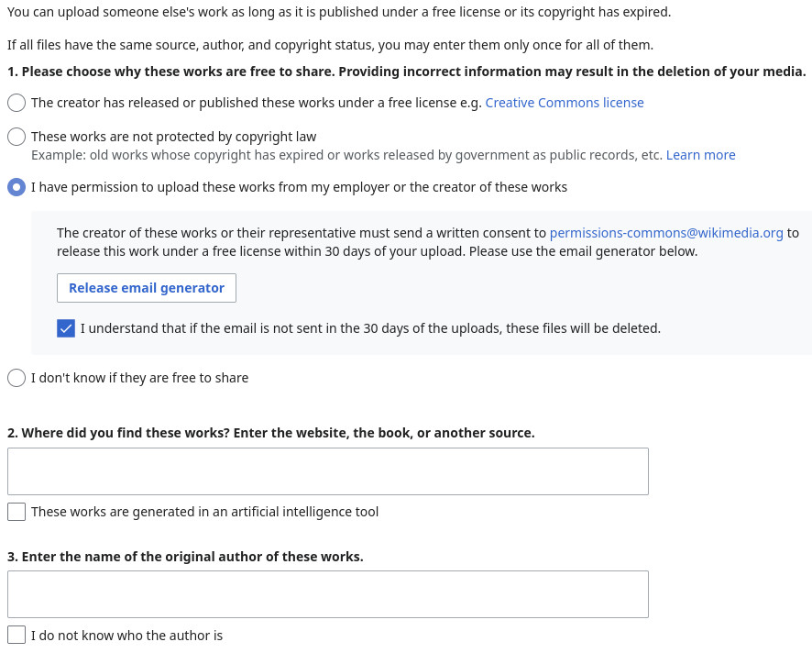Click the 'I do not know who the author is' label
This screenshot has width=812, height=653.
(x=126, y=635)
